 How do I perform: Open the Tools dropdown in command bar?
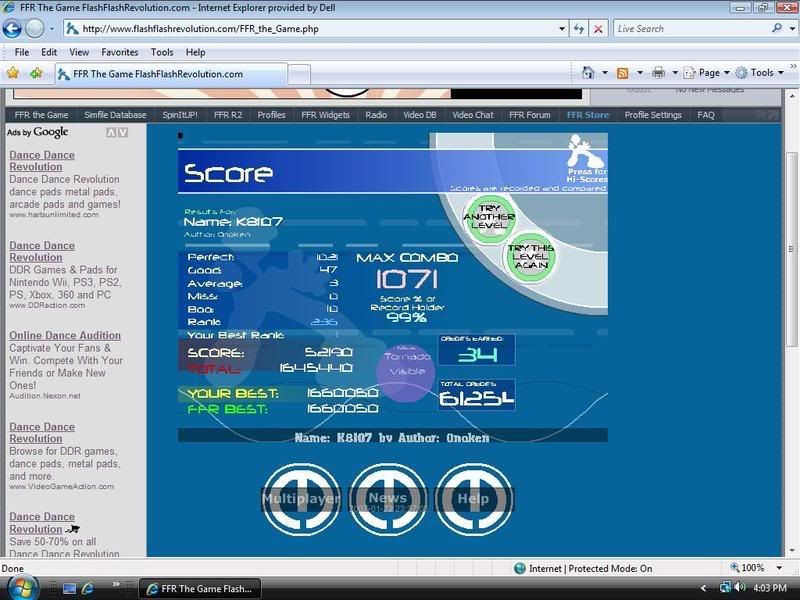coord(761,73)
